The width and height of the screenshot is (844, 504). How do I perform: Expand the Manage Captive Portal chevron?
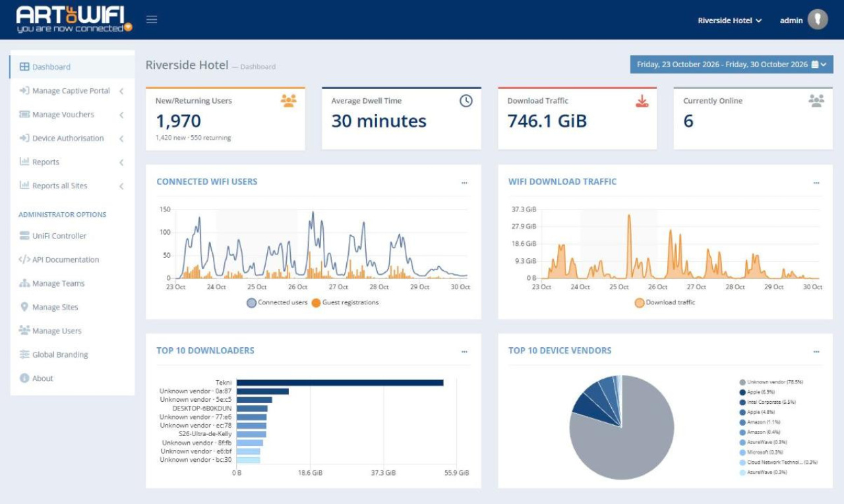click(122, 91)
